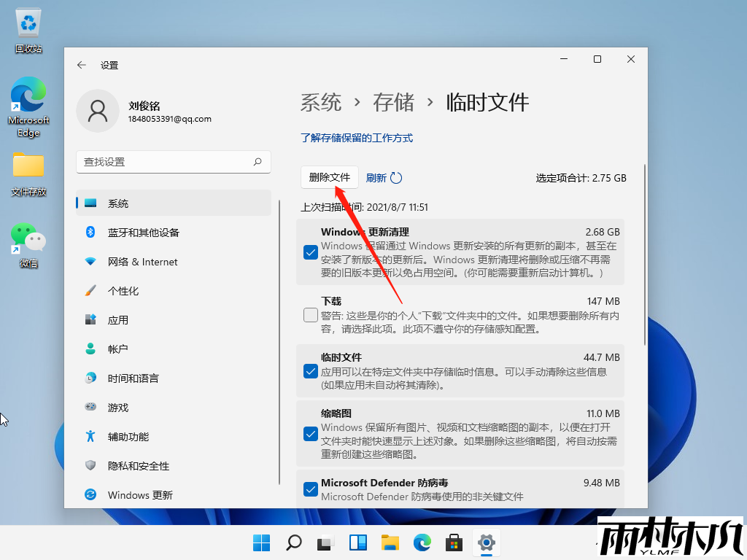Uncheck the Windows 更新清理 item
The image size is (747, 560).
point(310,252)
